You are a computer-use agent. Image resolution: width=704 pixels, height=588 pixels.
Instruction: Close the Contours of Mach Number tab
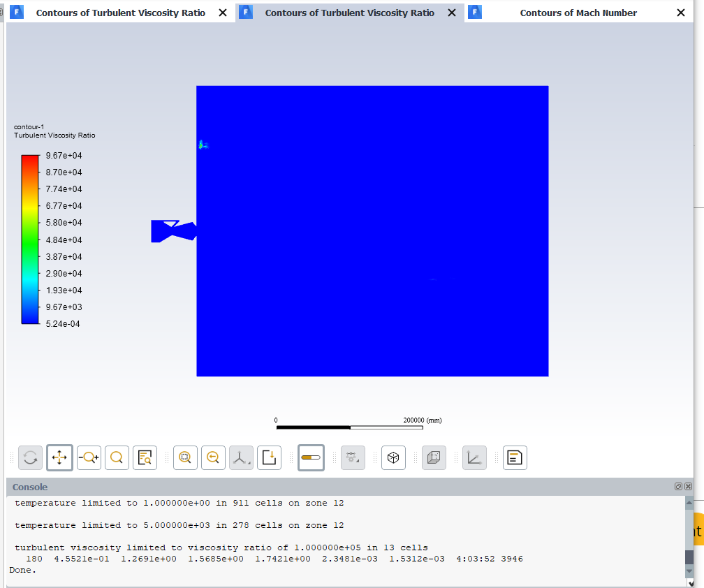tap(681, 13)
